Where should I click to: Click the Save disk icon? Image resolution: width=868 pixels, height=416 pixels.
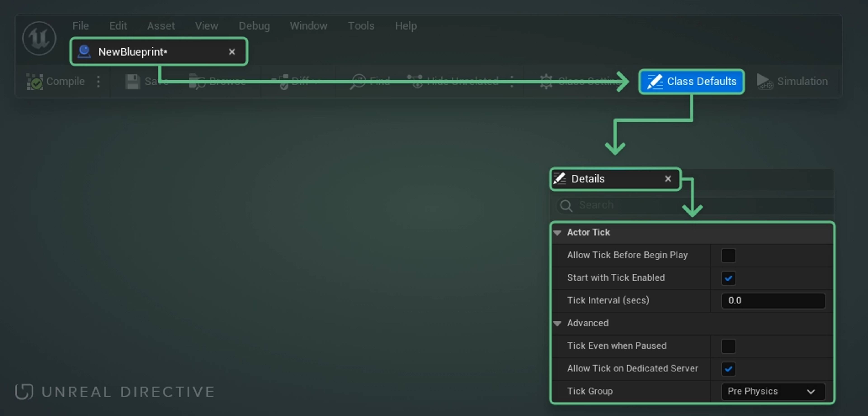132,82
